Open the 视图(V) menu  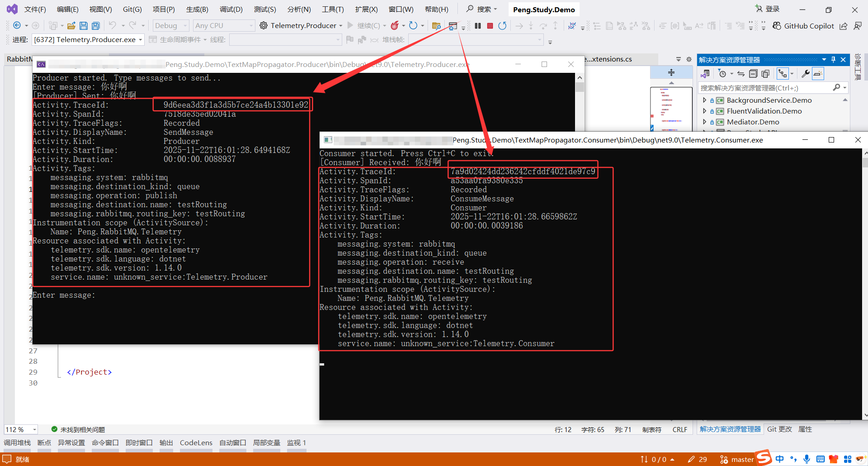click(x=100, y=9)
